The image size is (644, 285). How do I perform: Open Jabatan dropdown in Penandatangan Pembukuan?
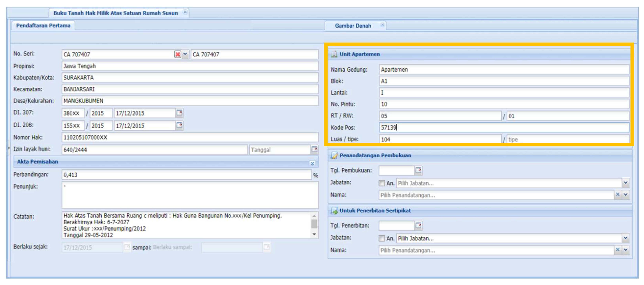[626, 183]
